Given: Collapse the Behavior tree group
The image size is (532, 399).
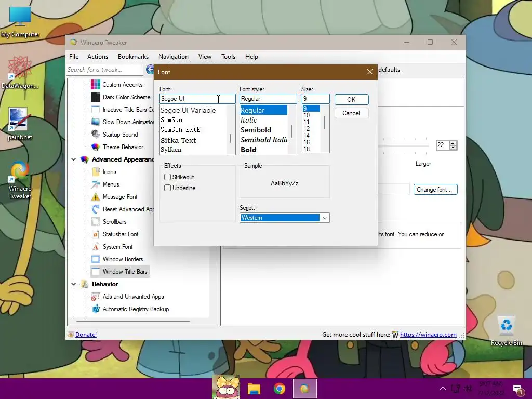Looking at the screenshot, I should 74,284.
